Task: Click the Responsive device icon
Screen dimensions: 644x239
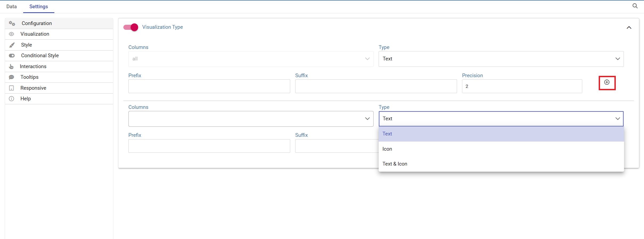Action: pyautogui.click(x=11, y=88)
